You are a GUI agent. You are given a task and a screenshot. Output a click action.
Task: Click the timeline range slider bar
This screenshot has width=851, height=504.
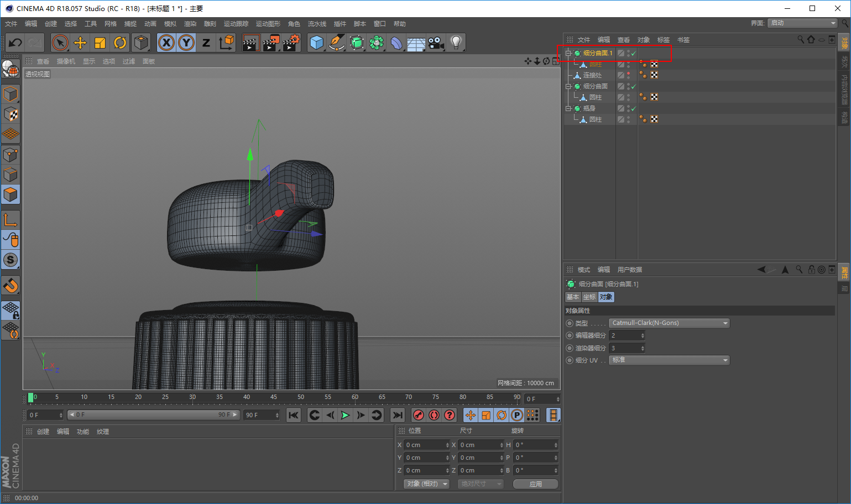154,415
